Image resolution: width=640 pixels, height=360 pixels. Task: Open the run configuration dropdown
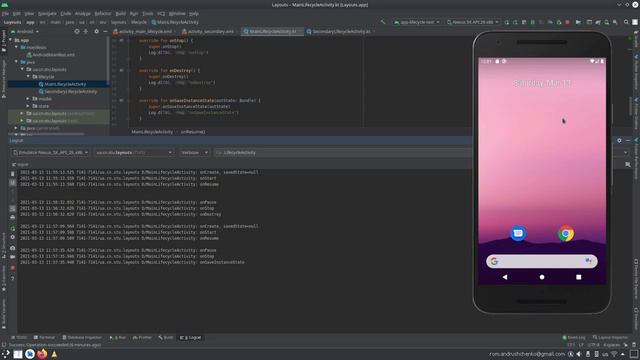[416, 22]
